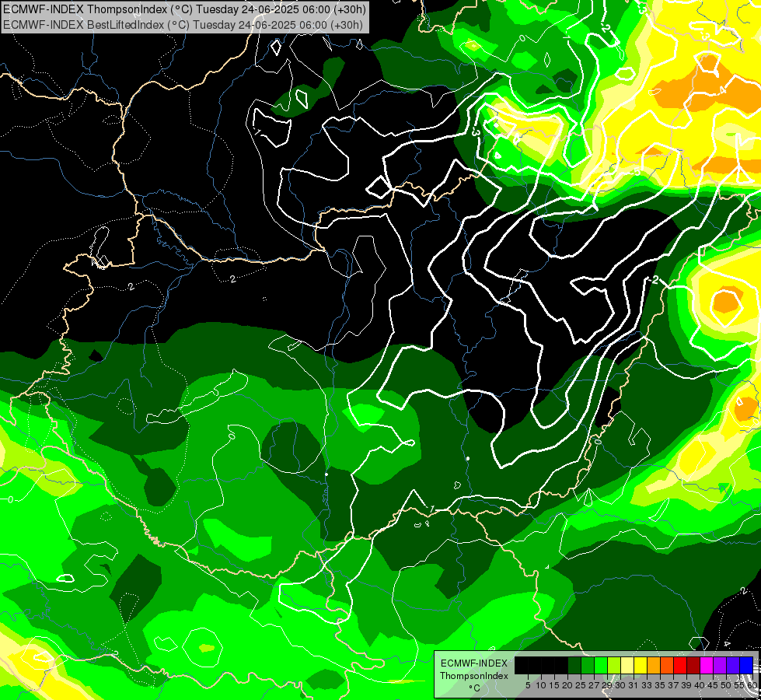Pick the dark green 20–25 legend swatch
This screenshot has height=700, width=761.
pos(574,665)
